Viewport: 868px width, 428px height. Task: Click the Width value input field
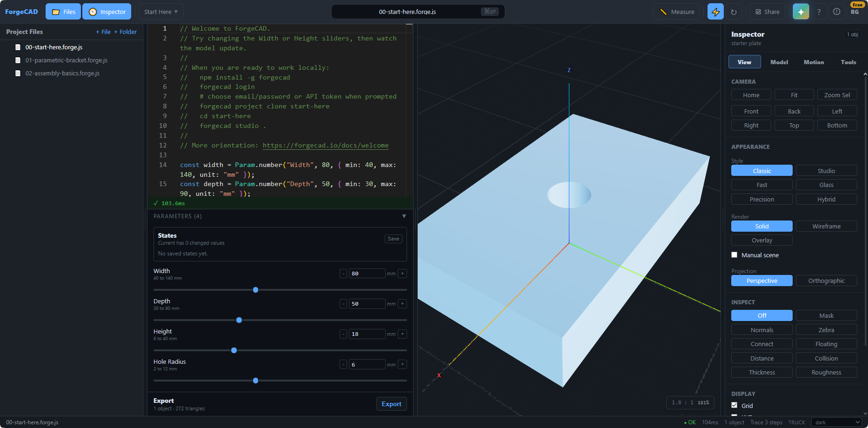[367, 274]
